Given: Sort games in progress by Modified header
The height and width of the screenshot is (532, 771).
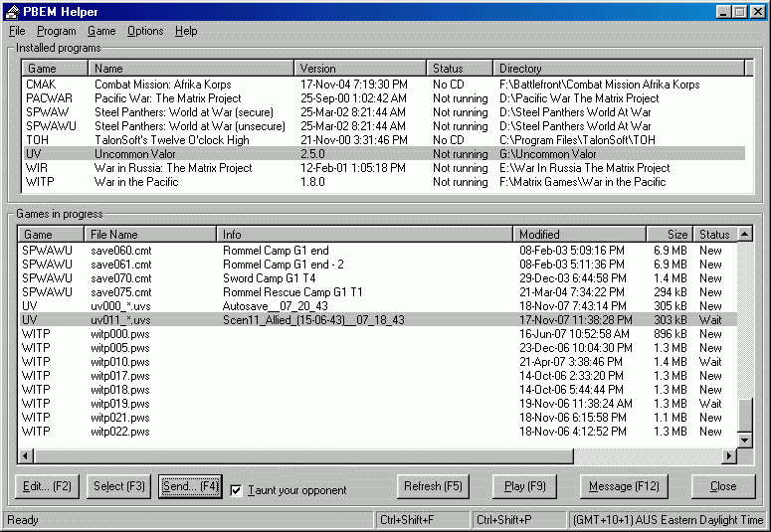Looking at the screenshot, I should pos(580,235).
